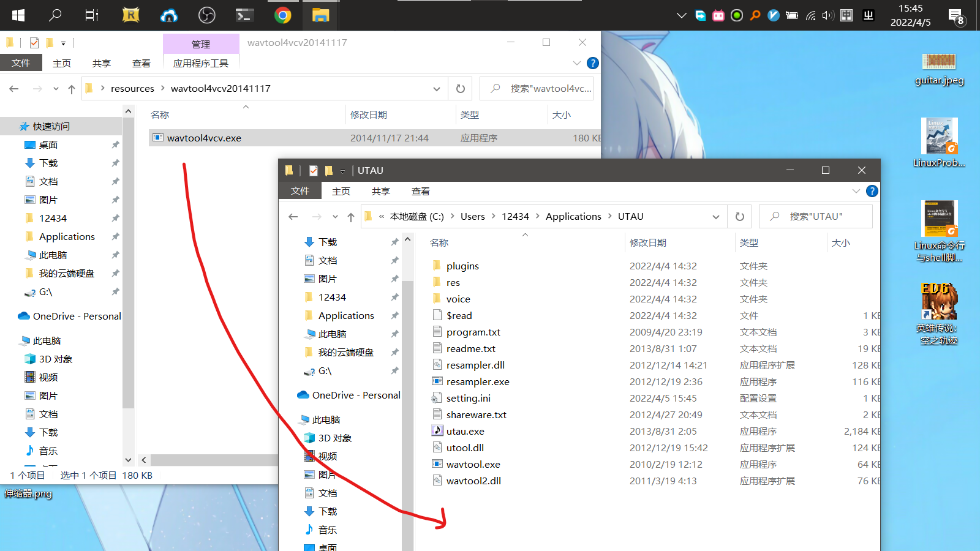Open the Windows Start menu
Viewport: 980px width, 551px height.
click(18, 15)
